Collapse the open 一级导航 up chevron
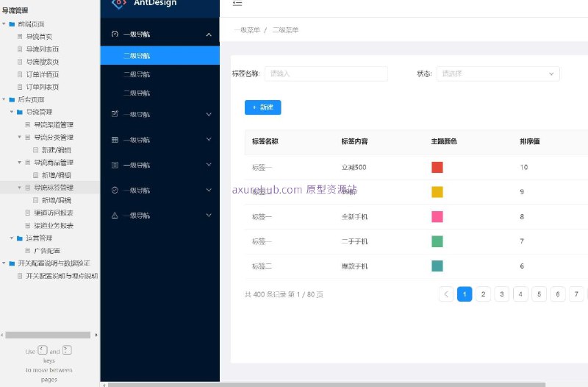This screenshot has width=588, height=387. coord(209,35)
